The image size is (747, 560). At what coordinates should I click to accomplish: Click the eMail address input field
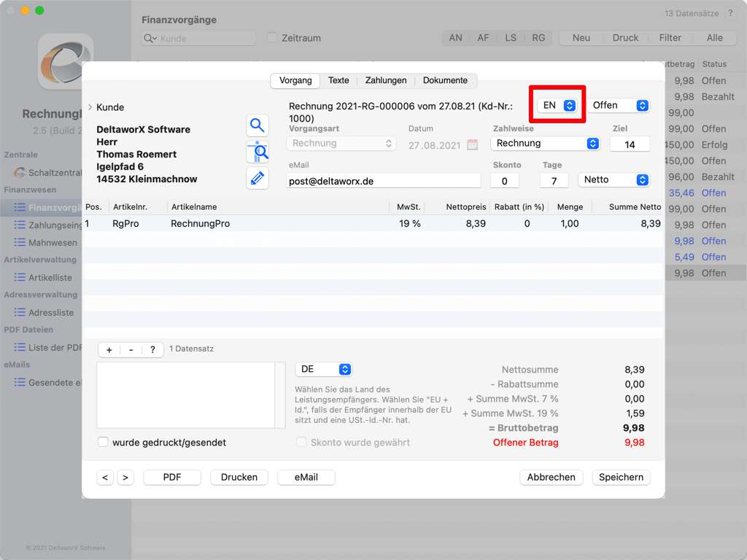coord(384,181)
